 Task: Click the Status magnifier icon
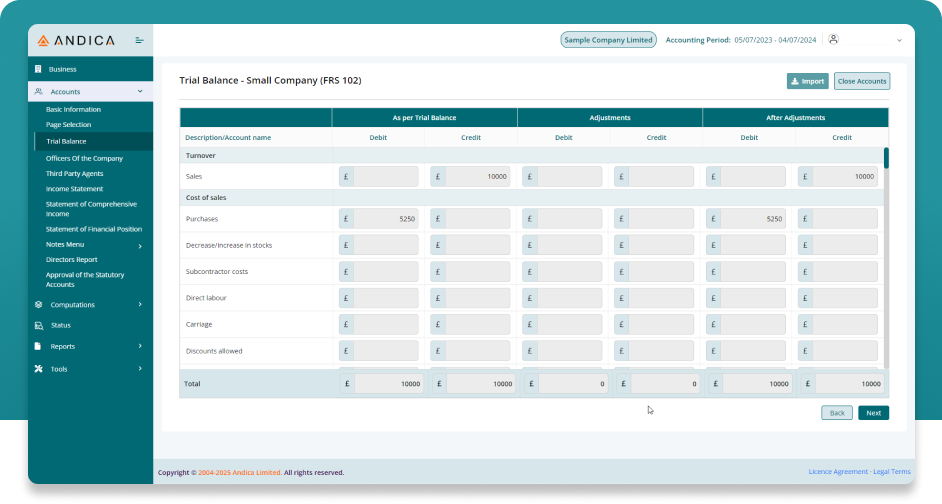38,326
